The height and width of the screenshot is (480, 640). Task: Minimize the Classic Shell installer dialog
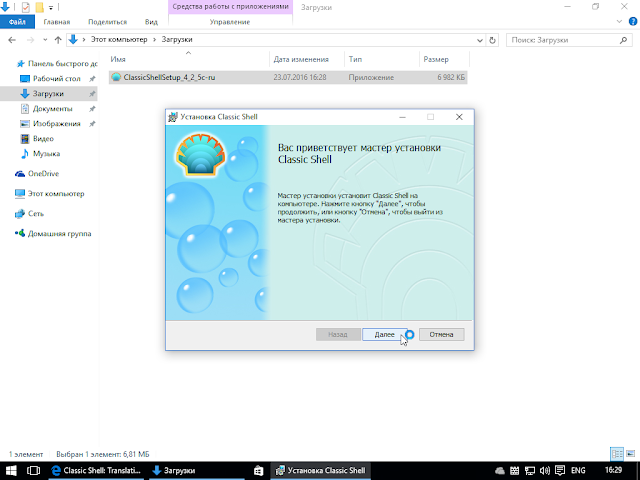coord(402,117)
